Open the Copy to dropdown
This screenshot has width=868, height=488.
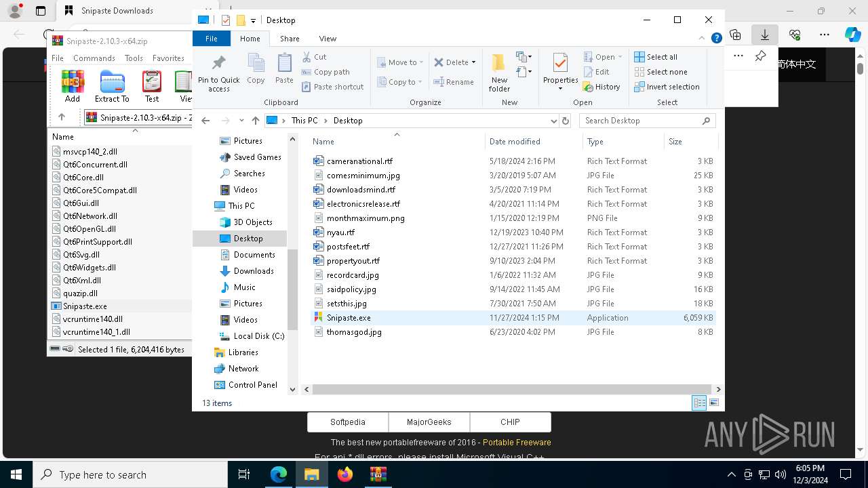[x=400, y=82]
